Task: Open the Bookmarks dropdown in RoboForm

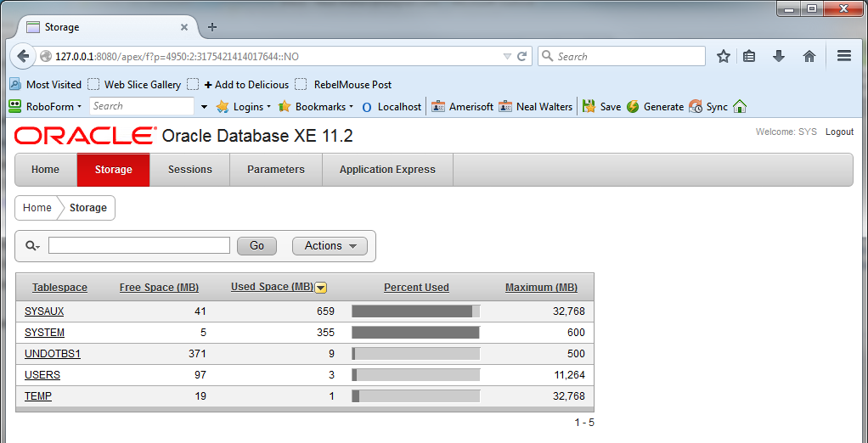Action: point(316,107)
